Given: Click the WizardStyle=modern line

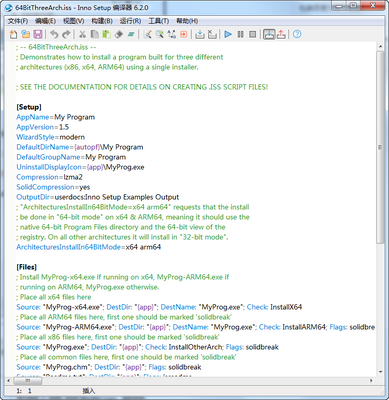Looking at the screenshot, I should coord(50,137).
